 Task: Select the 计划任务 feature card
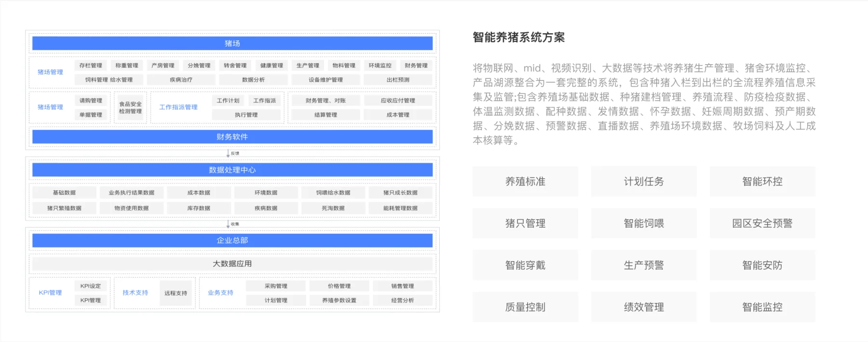(644, 182)
